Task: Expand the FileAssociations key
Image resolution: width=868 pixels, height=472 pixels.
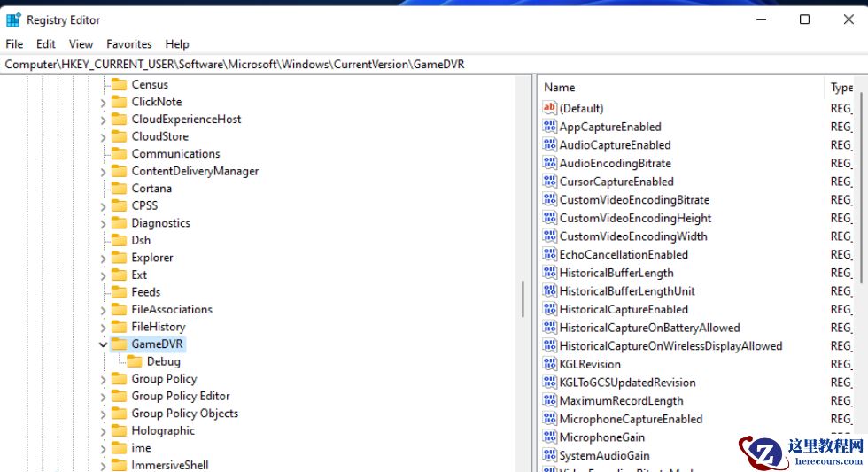Action: click(x=103, y=310)
